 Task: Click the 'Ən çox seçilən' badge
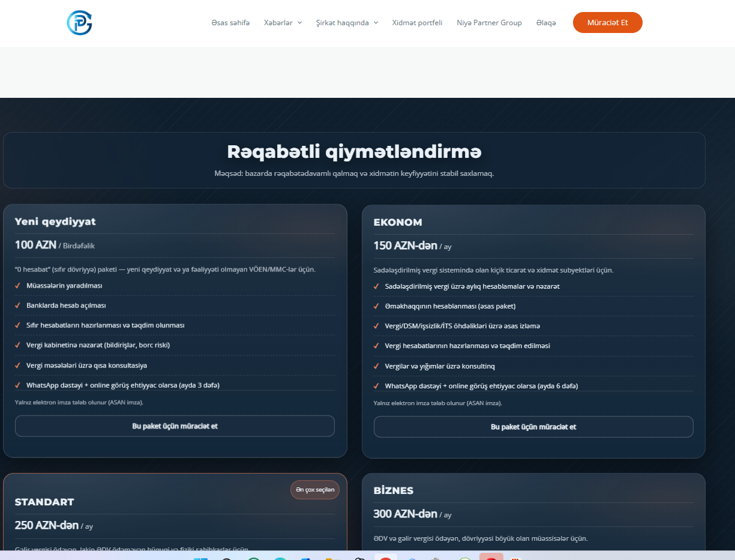315,490
